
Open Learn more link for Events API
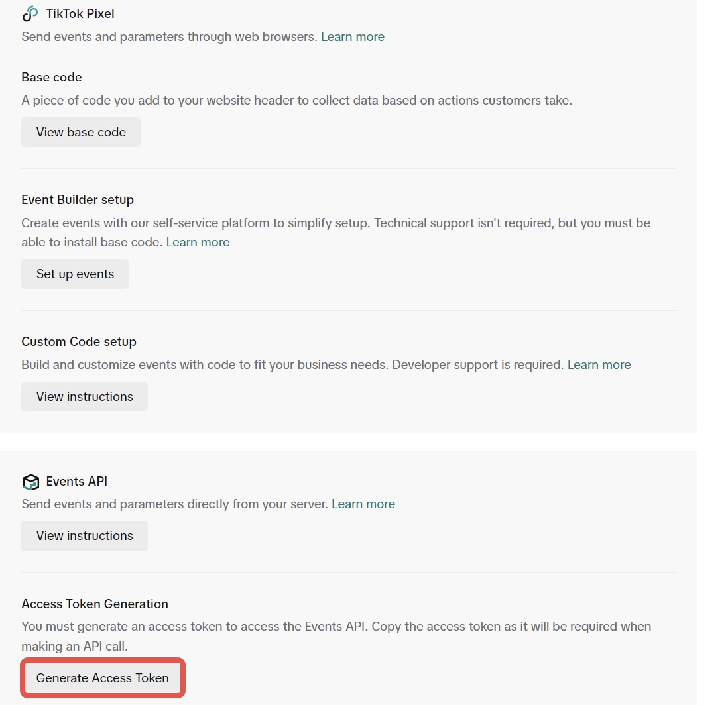click(363, 504)
